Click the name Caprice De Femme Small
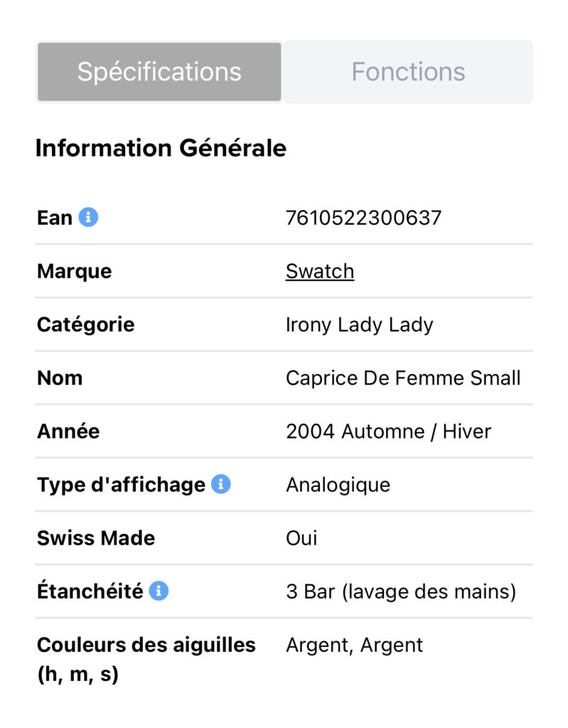The height and width of the screenshot is (728, 568). click(403, 378)
